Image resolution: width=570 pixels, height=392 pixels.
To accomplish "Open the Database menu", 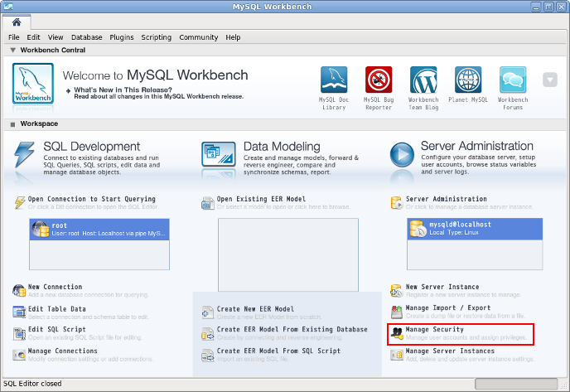I will pos(86,37).
